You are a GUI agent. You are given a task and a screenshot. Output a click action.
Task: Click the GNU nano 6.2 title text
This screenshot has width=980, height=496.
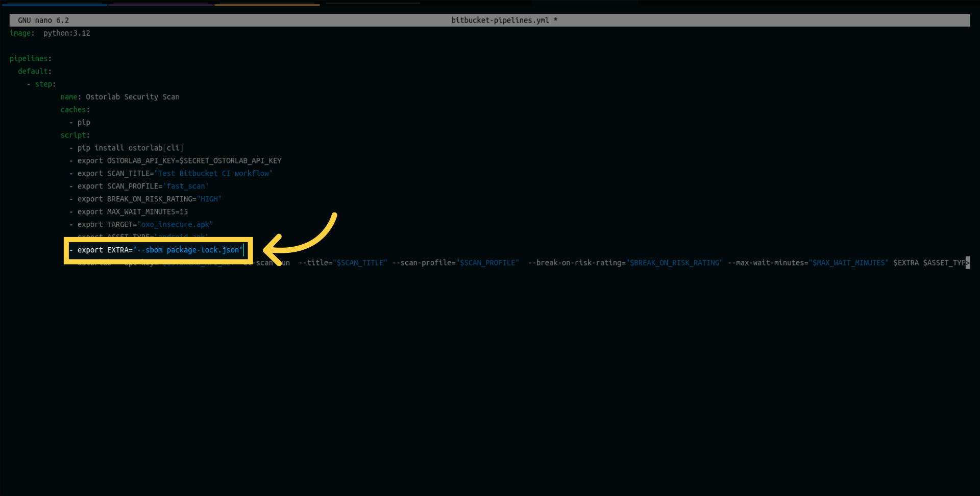pos(43,20)
